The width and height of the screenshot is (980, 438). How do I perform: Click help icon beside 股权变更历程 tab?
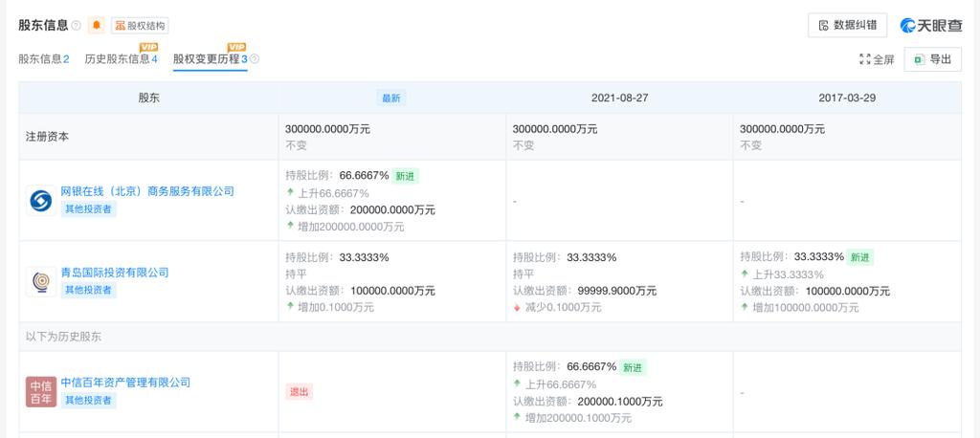pos(255,59)
